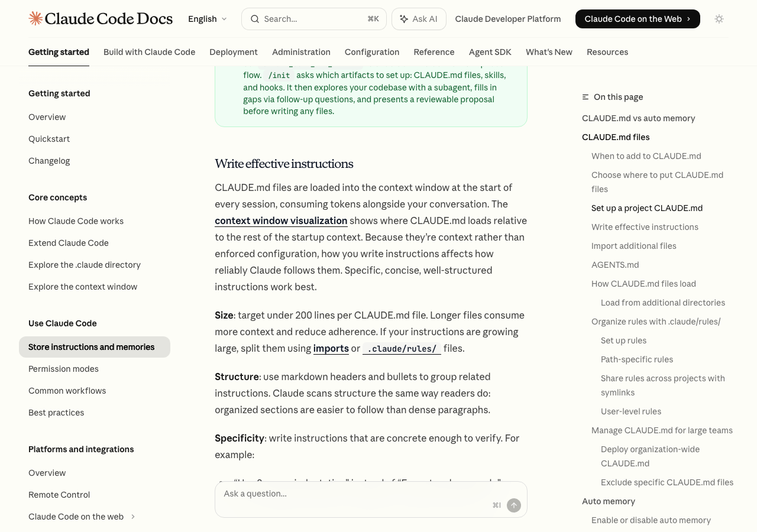This screenshot has width=757, height=532.
Task: Jump to Path-specific rules section
Action: [x=636, y=359]
